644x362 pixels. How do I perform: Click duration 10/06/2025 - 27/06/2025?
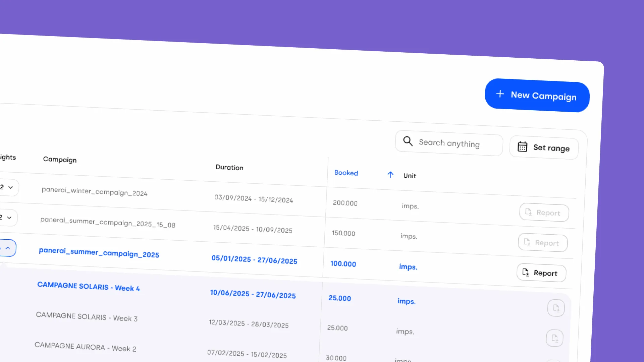[x=253, y=294]
